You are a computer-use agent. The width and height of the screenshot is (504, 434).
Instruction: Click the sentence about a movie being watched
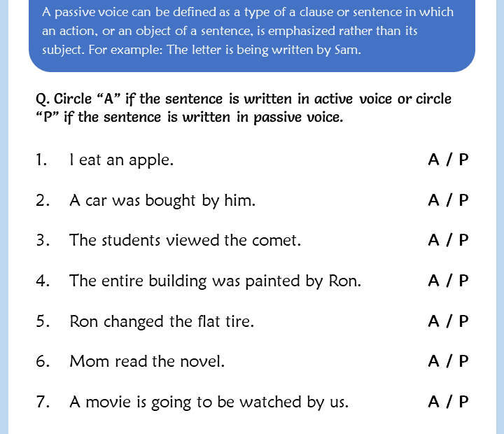pyautogui.click(x=209, y=402)
